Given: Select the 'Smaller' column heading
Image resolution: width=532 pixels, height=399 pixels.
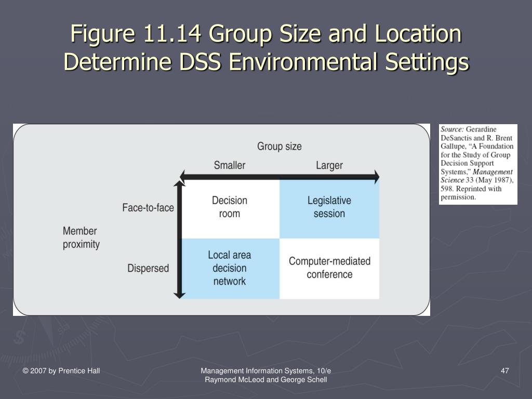Looking at the screenshot, I should 229,165.
